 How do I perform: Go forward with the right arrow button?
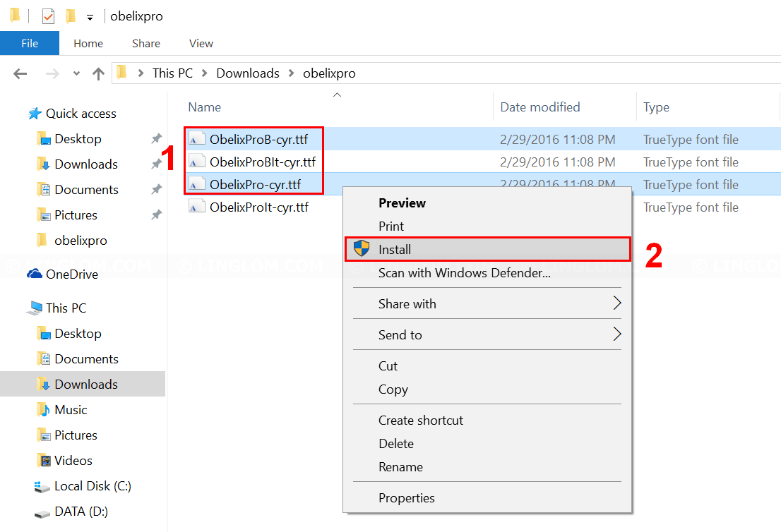tap(52, 73)
